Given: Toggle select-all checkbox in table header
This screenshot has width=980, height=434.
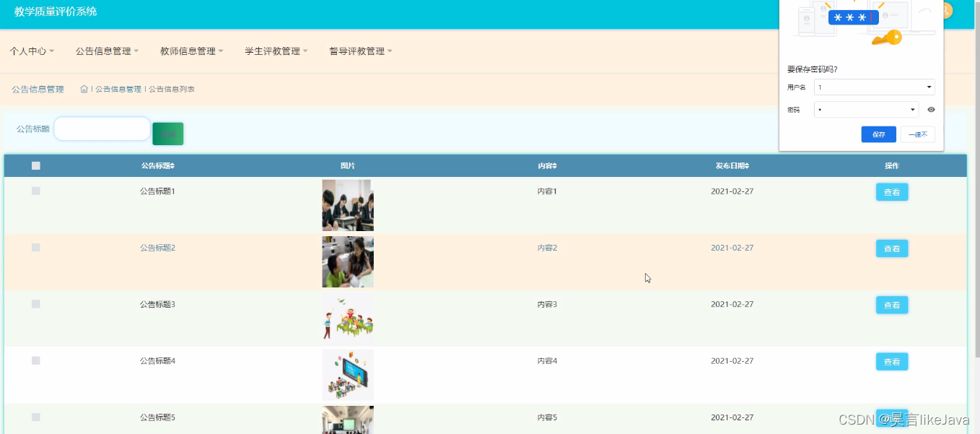Looking at the screenshot, I should pos(36,166).
